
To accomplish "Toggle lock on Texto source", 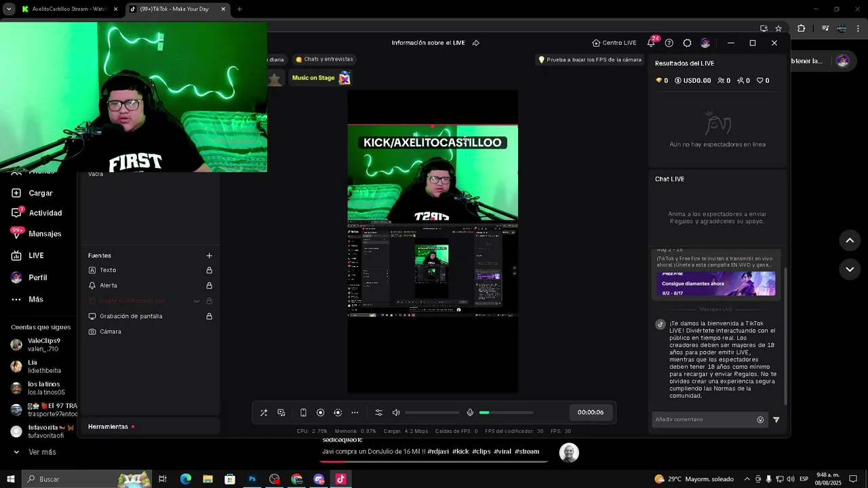I will 209,270.
